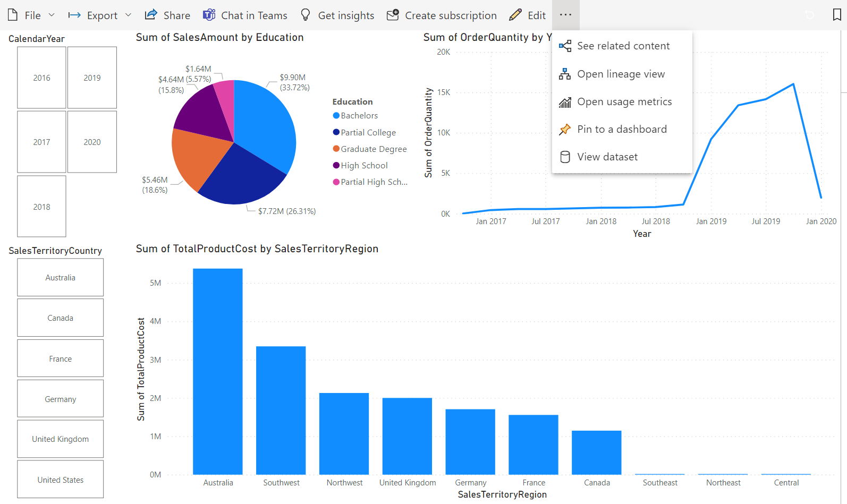Viewport: 847px width, 504px height.
Task: Click the Create subscription envelope icon
Action: (393, 15)
